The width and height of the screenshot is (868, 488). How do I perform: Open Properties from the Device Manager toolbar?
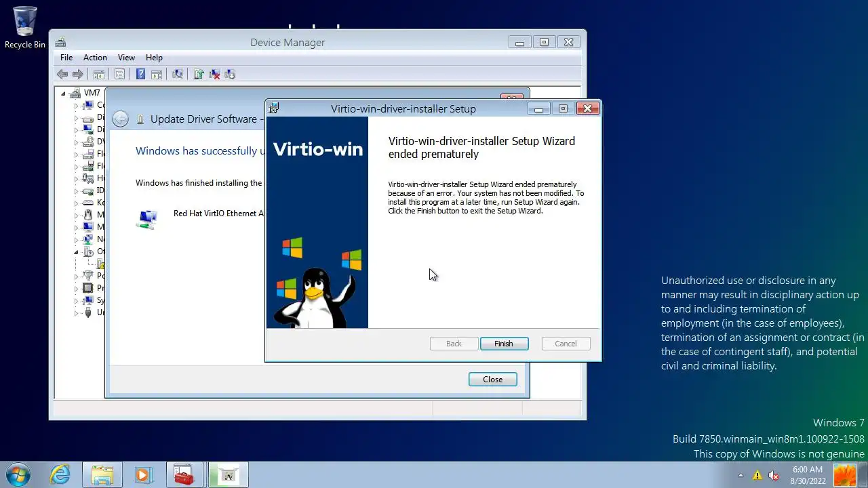119,75
